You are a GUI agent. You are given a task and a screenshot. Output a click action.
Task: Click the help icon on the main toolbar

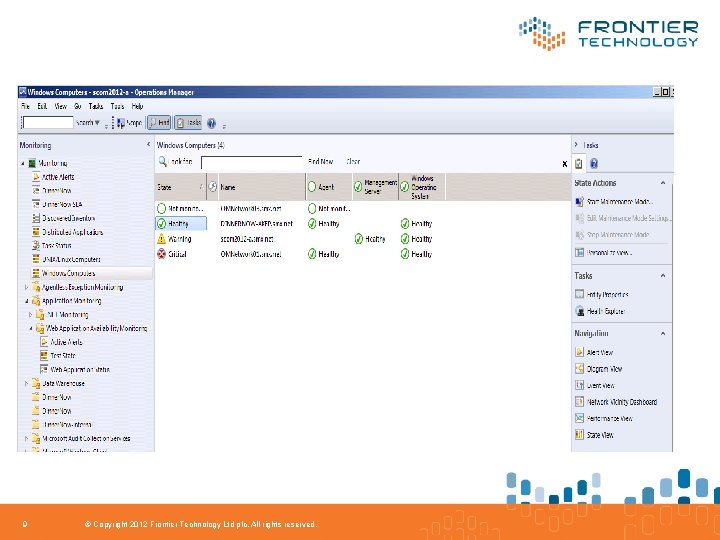click(211, 123)
